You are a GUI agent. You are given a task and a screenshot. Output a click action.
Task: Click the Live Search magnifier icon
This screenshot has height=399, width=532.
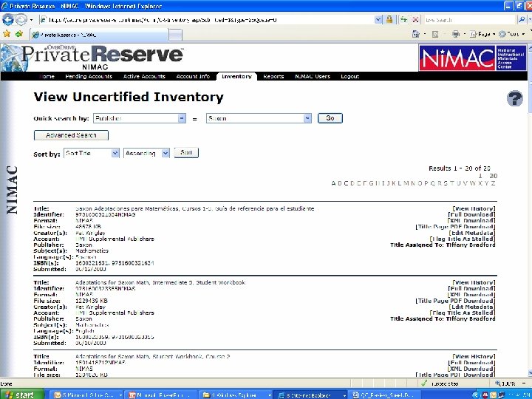click(x=521, y=20)
